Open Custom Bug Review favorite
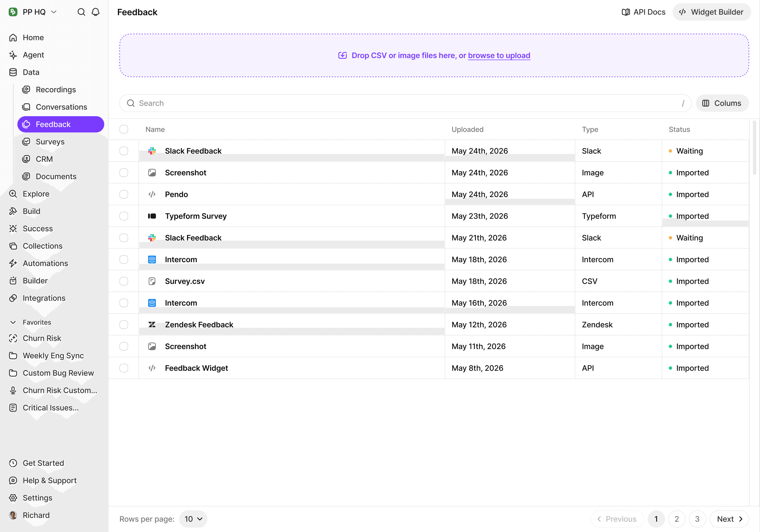Image resolution: width=760 pixels, height=532 pixels. 58,373
